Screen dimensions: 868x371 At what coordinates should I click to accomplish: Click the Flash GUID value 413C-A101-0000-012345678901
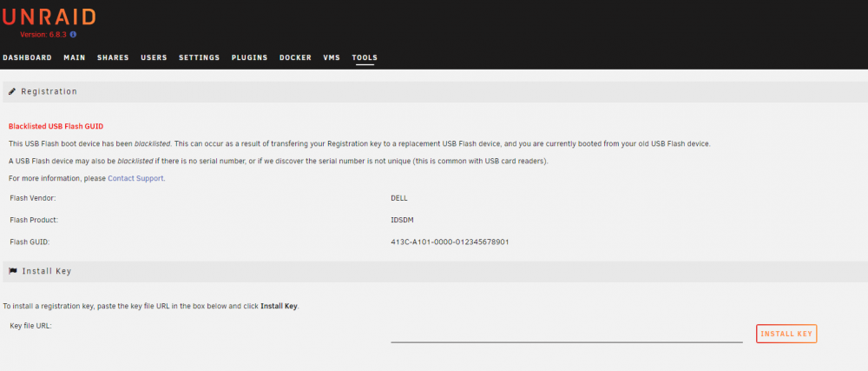point(450,242)
